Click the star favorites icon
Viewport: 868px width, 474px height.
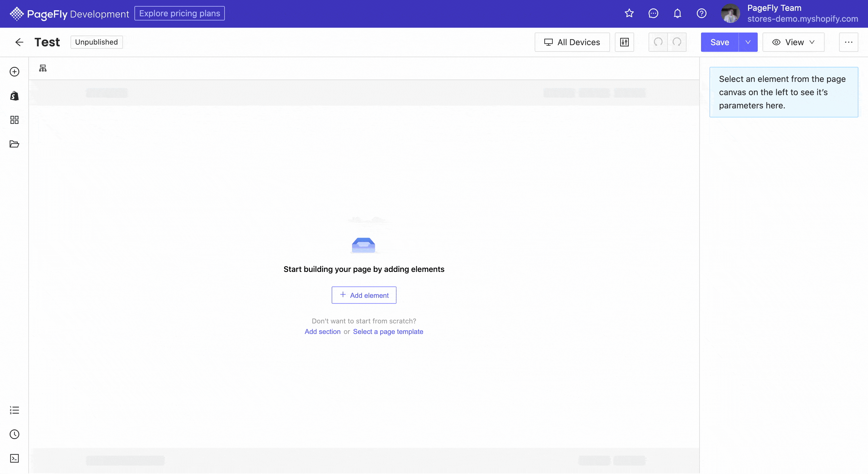coord(629,14)
